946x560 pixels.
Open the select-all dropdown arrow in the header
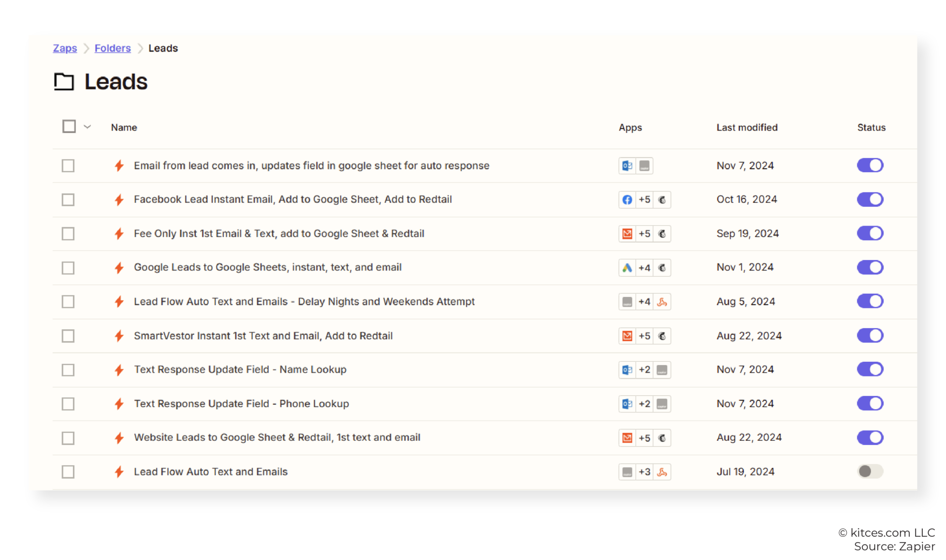pyautogui.click(x=87, y=127)
